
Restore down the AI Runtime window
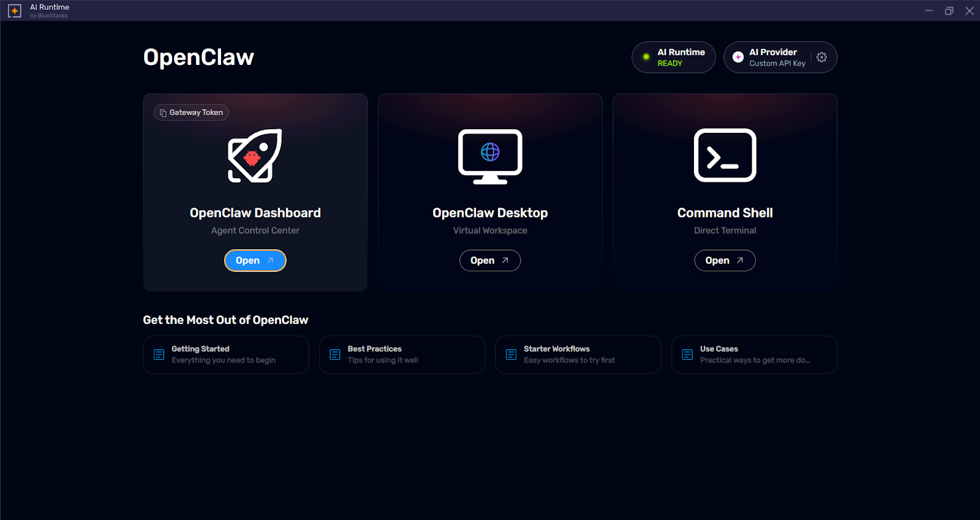pos(949,10)
